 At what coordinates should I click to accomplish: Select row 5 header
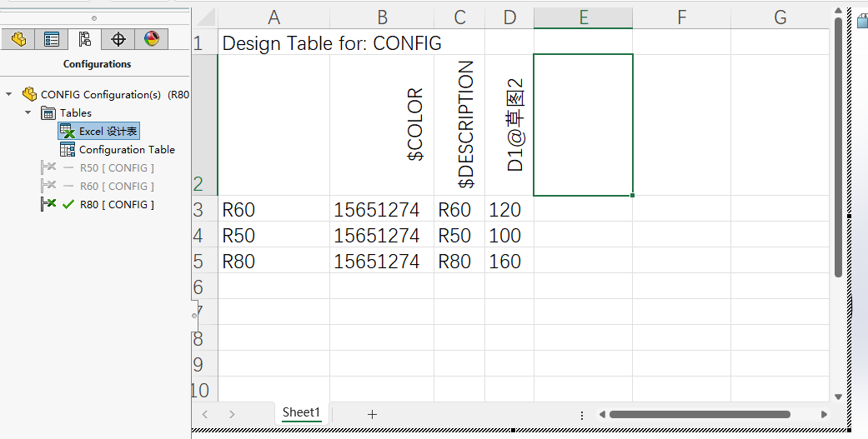(205, 261)
